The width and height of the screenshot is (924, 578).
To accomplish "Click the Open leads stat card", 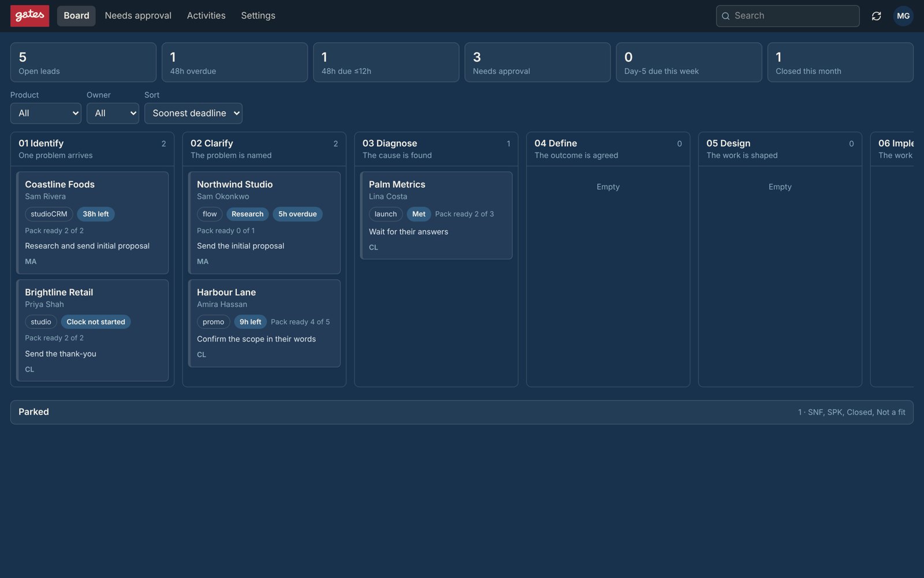I will click(83, 62).
